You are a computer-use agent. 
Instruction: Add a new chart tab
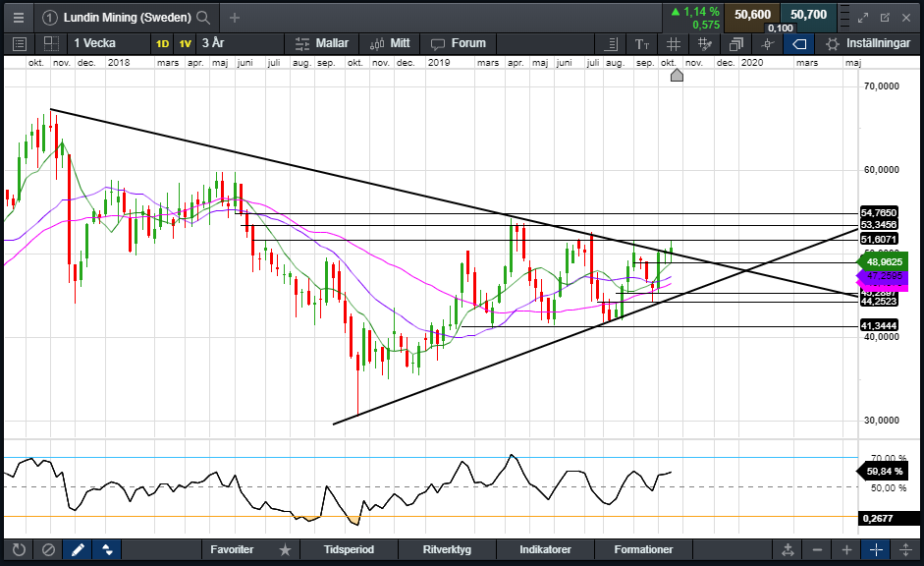pos(235,18)
